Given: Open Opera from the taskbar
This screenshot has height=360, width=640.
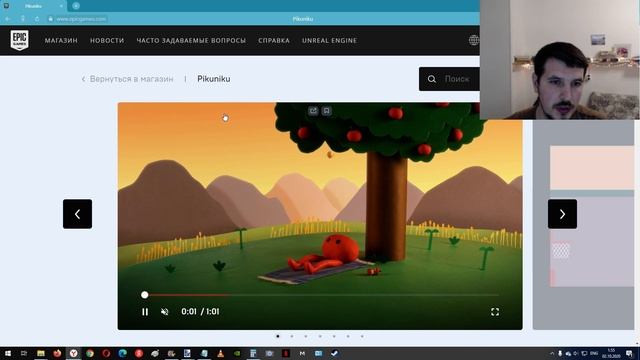Looking at the screenshot, I should [x=106, y=353].
